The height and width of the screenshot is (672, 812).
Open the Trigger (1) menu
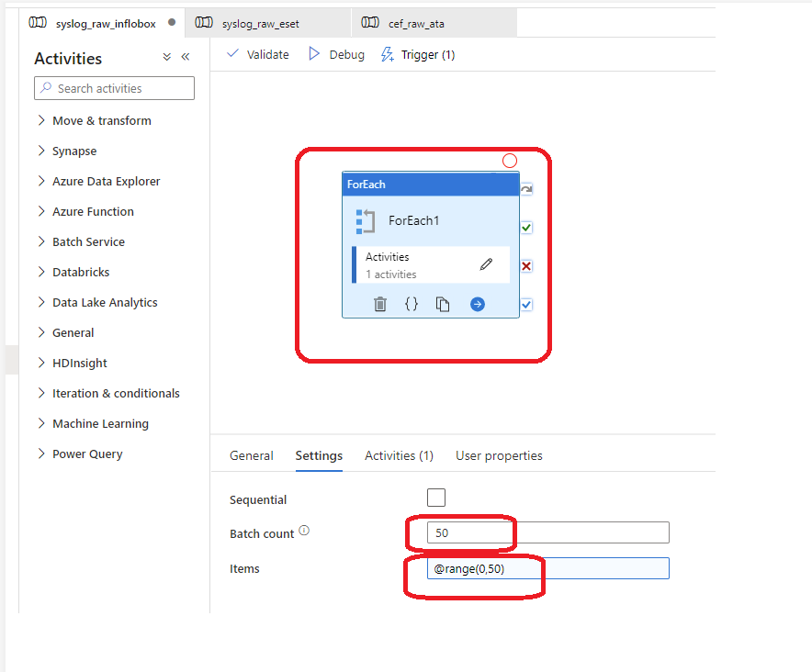[418, 54]
